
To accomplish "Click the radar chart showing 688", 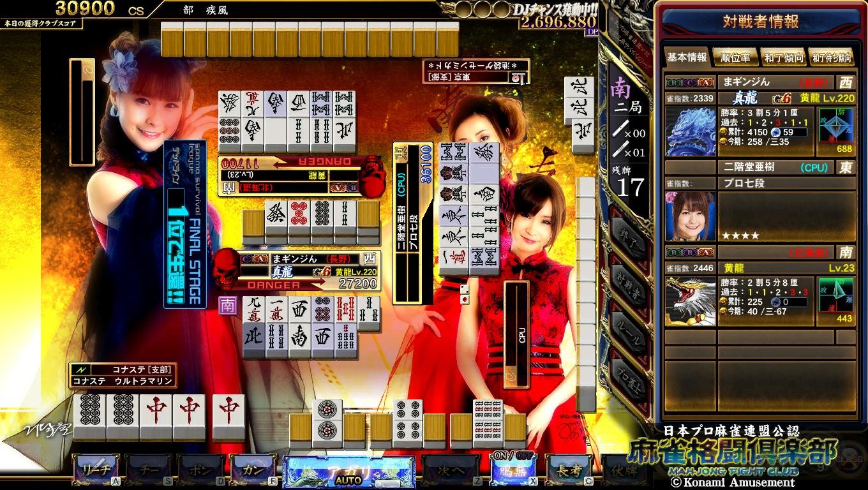I will 836,130.
